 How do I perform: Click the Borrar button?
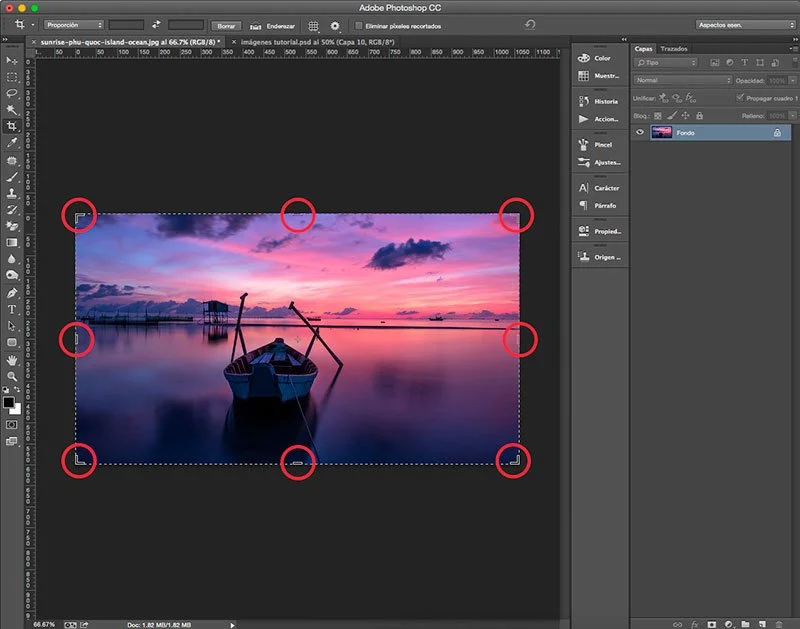tap(226, 24)
